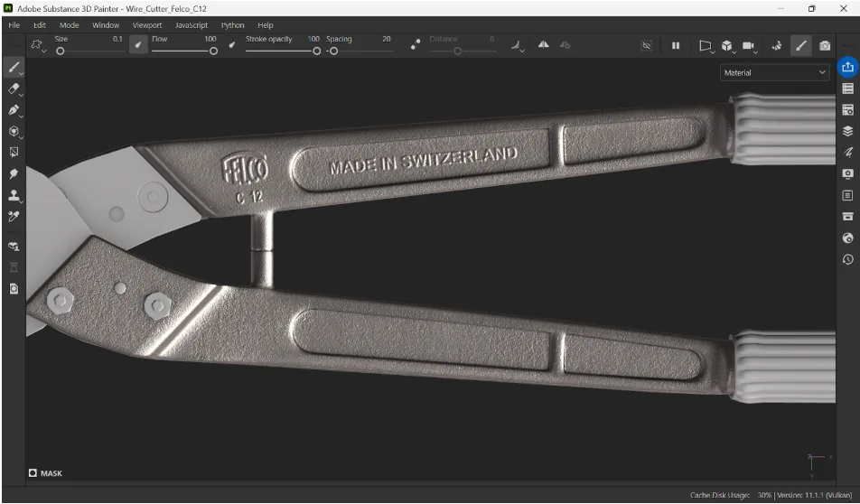Click the Version 11.1.1 (Vulkan) status text

point(815,495)
